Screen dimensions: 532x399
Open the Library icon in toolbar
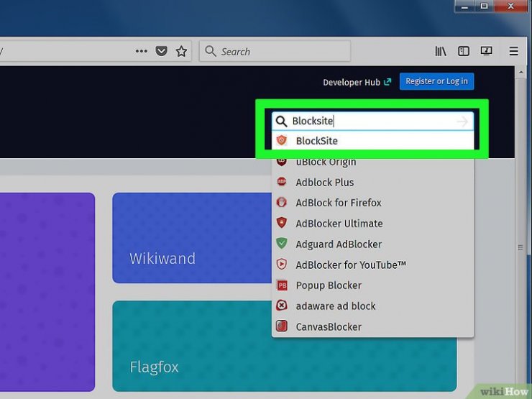click(441, 51)
